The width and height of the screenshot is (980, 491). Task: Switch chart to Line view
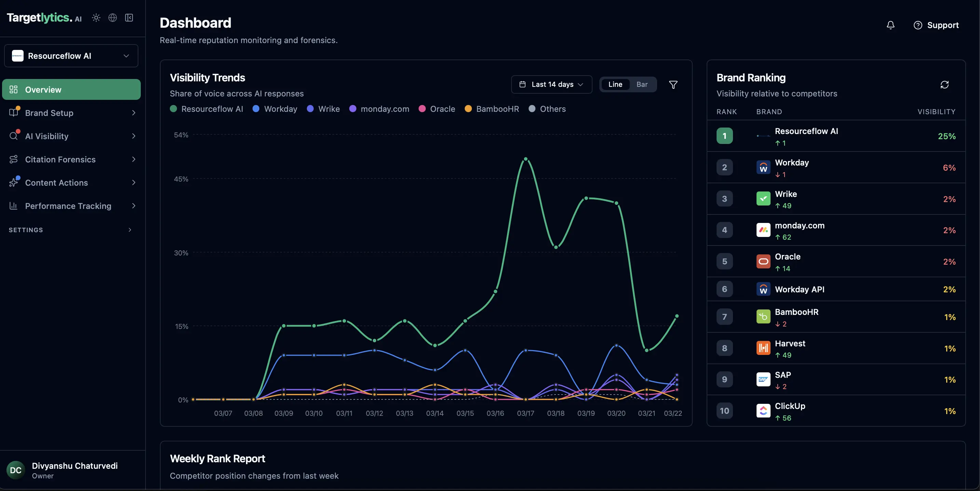[x=615, y=84]
